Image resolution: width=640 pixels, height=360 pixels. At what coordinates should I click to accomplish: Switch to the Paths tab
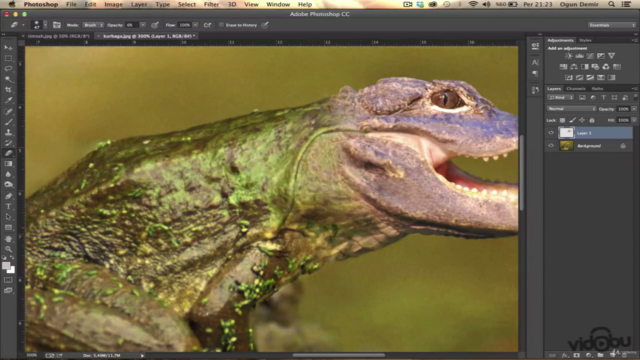[597, 89]
